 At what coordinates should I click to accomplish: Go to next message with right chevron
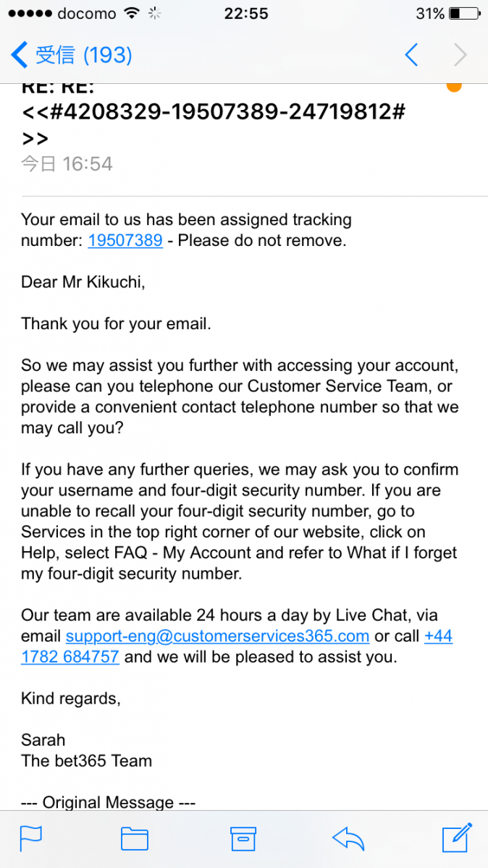460,55
